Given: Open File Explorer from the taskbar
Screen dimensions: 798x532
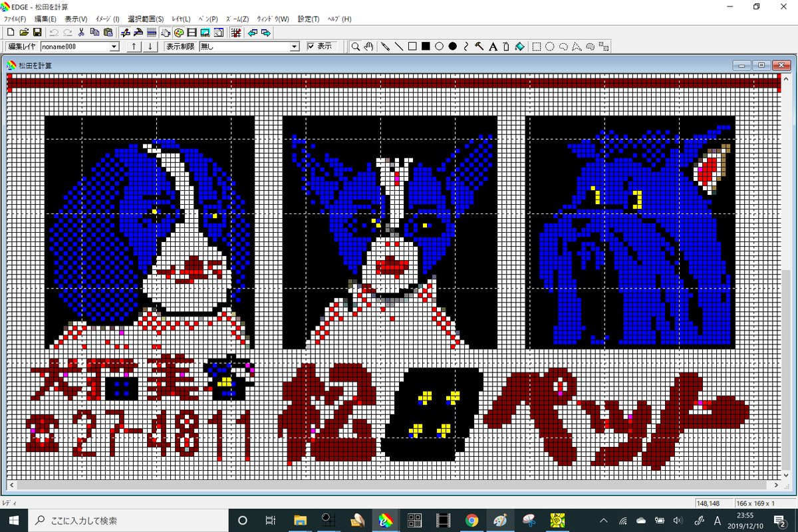Looking at the screenshot, I should click(299, 519).
